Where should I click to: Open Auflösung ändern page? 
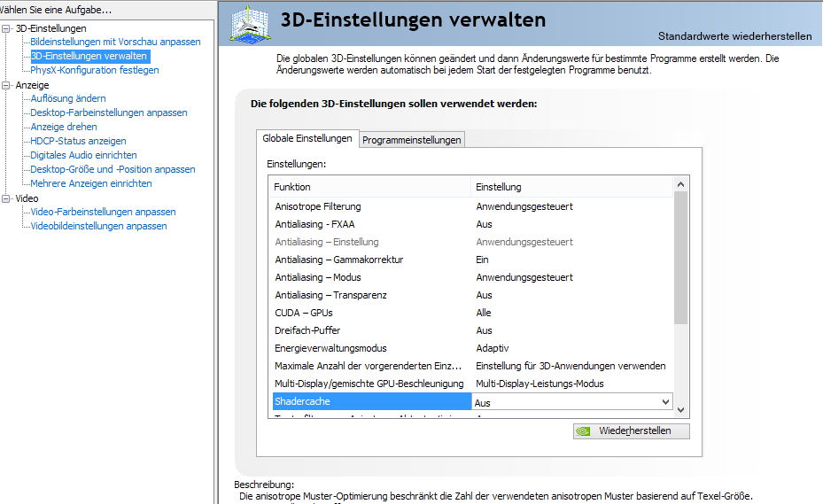click(x=68, y=98)
